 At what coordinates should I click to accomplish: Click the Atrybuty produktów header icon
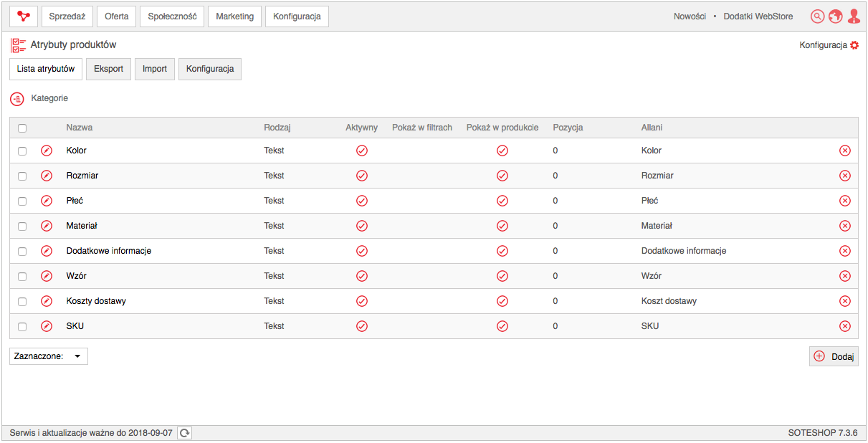click(18, 45)
